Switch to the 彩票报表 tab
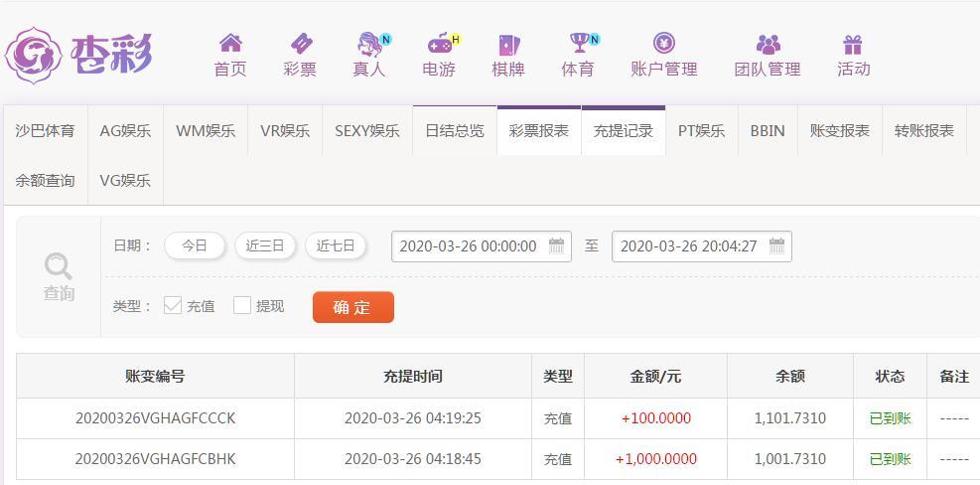 click(539, 131)
